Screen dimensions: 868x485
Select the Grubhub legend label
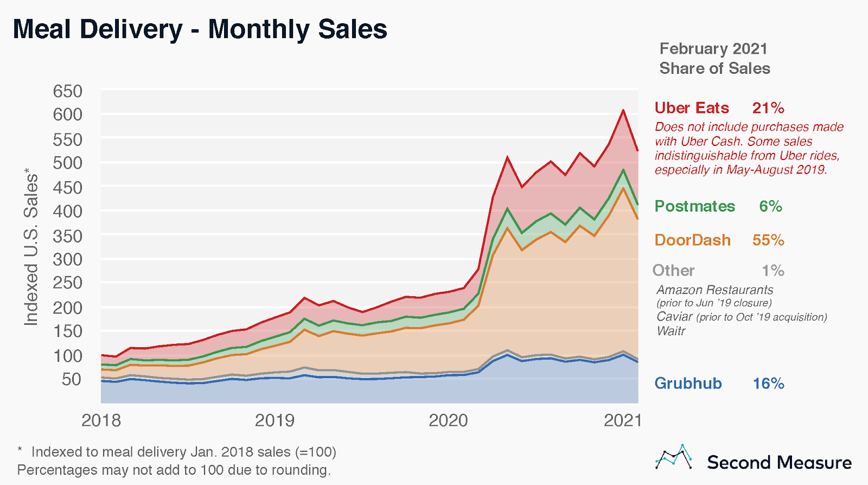pyautogui.click(x=688, y=384)
